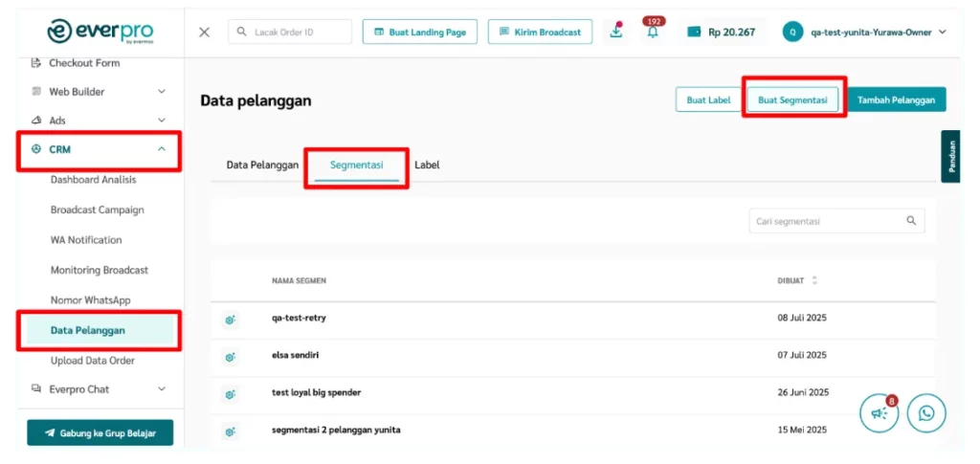The width and height of the screenshot is (980, 464).
Task: Expand the Ads menu chevron
Action: 161,121
